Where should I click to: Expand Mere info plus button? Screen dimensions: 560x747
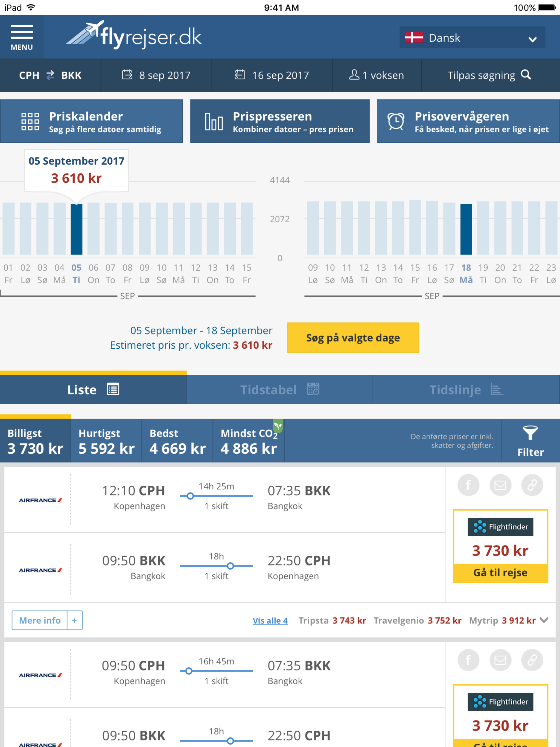75,620
